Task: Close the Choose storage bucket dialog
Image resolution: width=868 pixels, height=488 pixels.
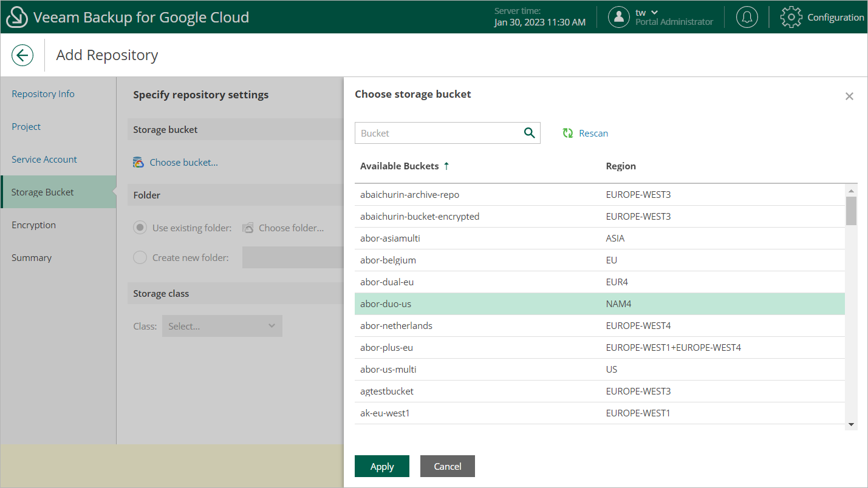Action: [849, 97]
